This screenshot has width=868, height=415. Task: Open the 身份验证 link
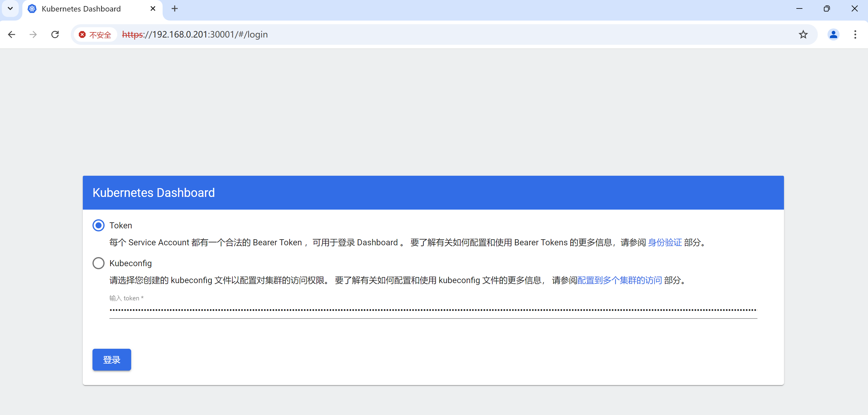(665, 242)
